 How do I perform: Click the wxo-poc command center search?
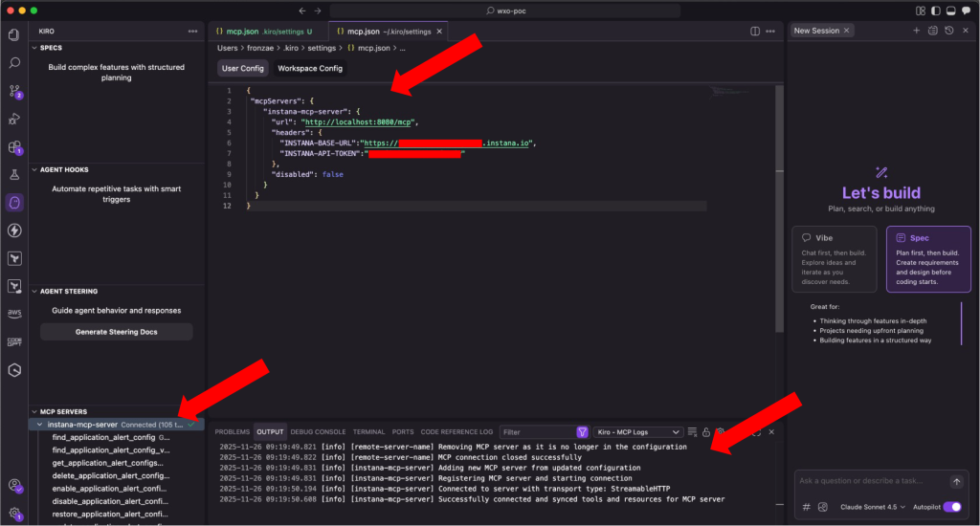(x=505, y=11)
